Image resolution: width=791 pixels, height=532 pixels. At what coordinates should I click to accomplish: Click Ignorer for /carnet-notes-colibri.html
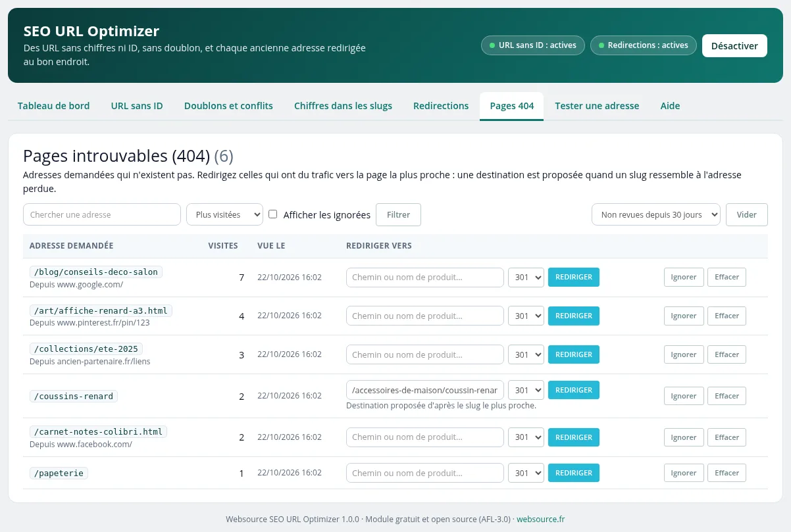click(x=684, y=437)
